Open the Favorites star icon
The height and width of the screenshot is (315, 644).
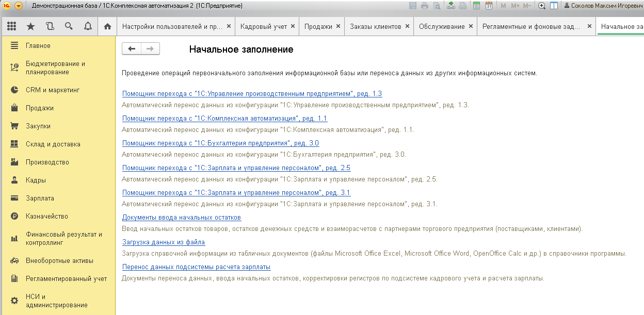(30, 26)
